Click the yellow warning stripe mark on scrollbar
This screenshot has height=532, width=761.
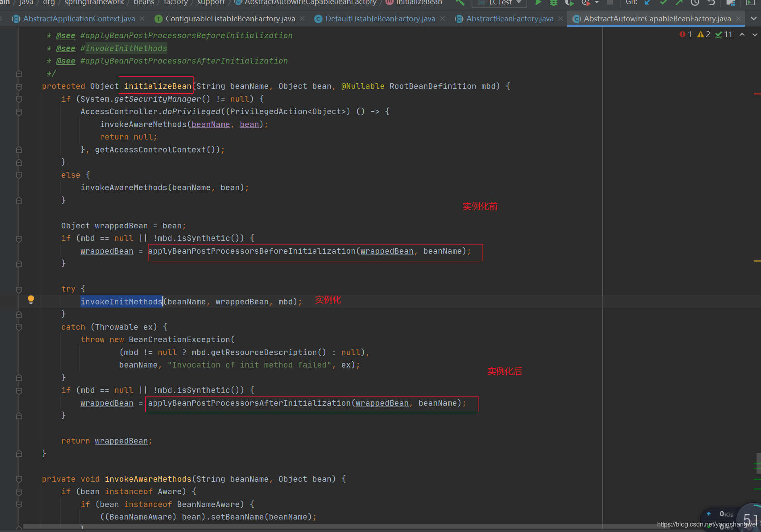click(x=757, y=261)
